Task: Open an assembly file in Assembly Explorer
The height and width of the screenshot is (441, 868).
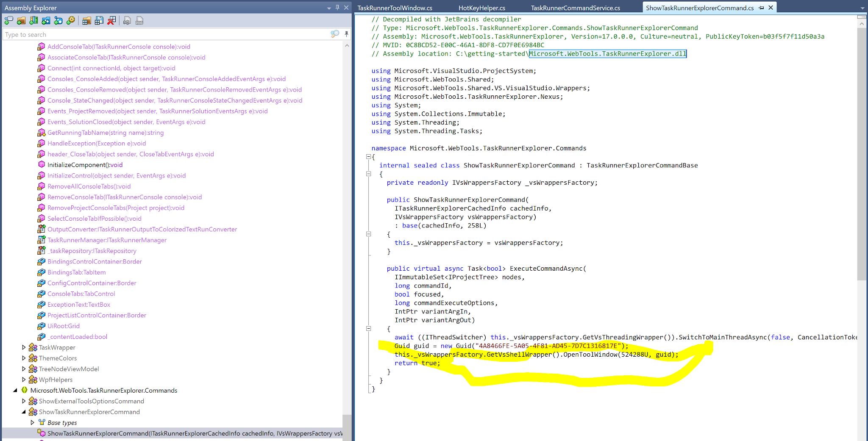Action: (8, 20)
